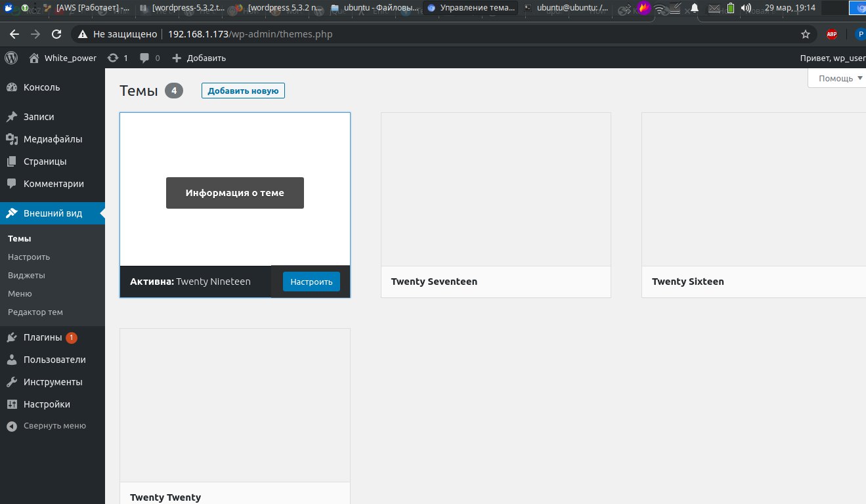Click the battery indicator tray icon
Screen dimensions: 866x504
tap(731, 9)
